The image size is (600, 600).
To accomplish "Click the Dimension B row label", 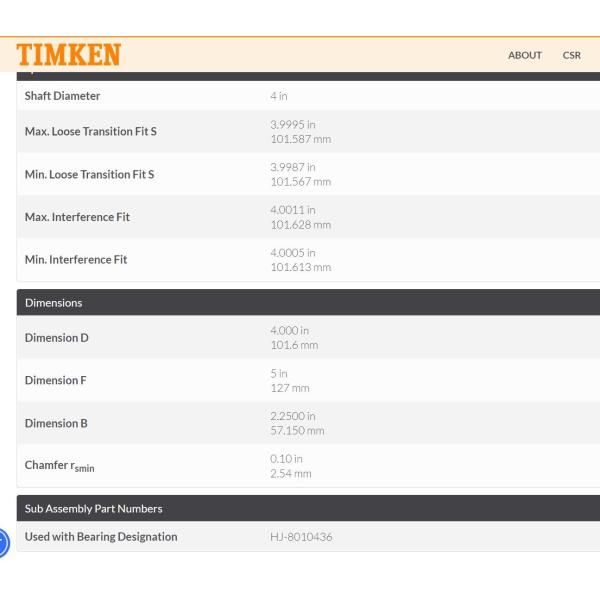I will point(56,423).
